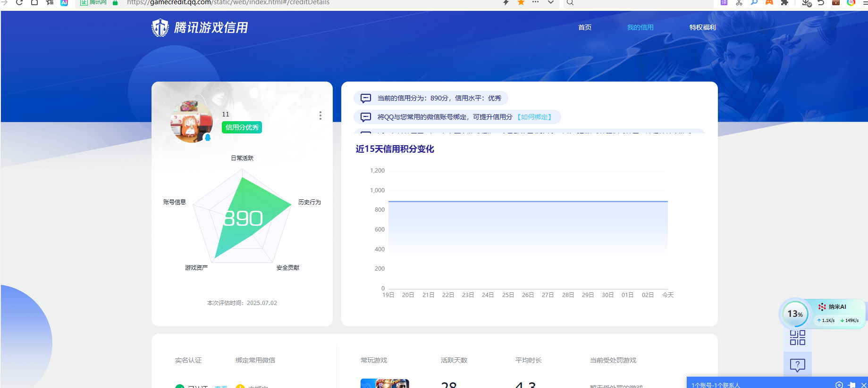Click message icon beside 将QQ与您常用的微信 notice
This screenshot has height=388, width=868.
[x=366, y=117]
